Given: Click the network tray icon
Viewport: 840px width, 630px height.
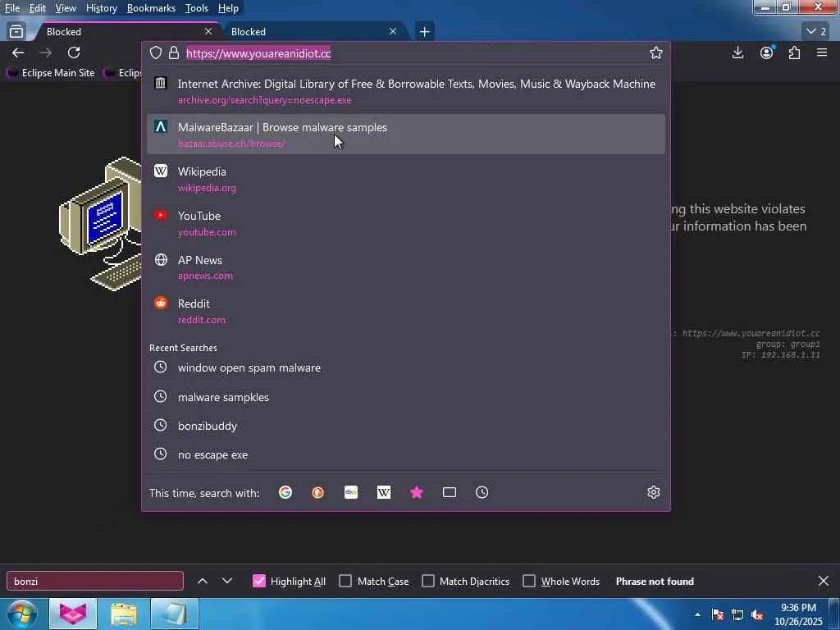Looking at the screenshot, I should 737,615.
